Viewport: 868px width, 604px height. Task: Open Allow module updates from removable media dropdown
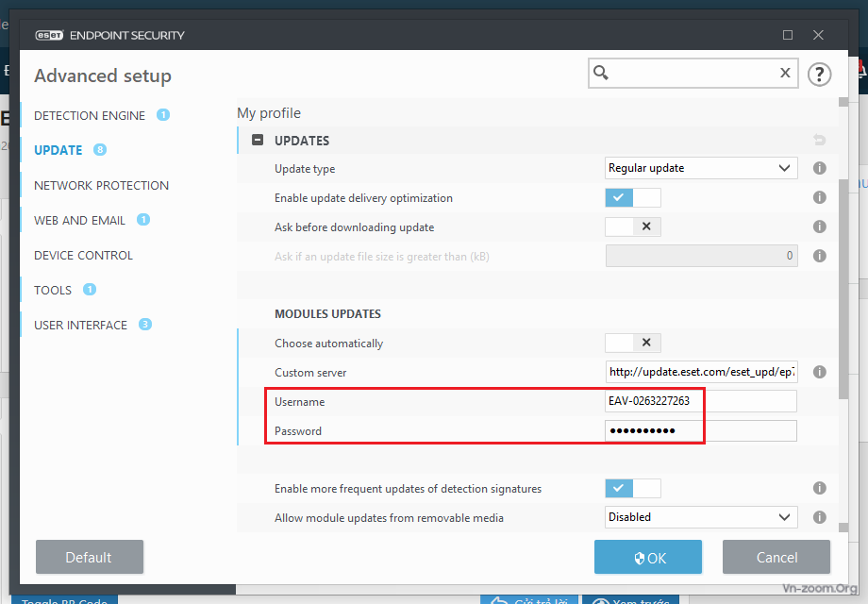[701, 517]
